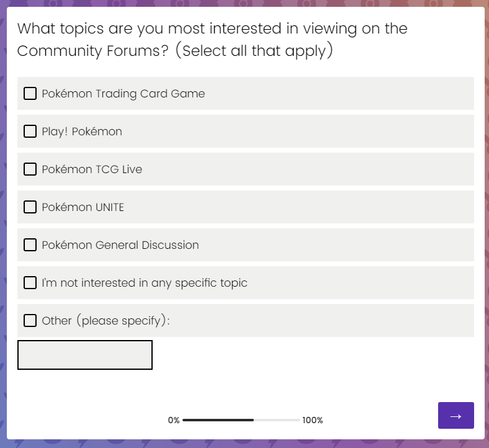Click the 100% progress label
This screenshot has width=489, height=448.
[313, 420]
